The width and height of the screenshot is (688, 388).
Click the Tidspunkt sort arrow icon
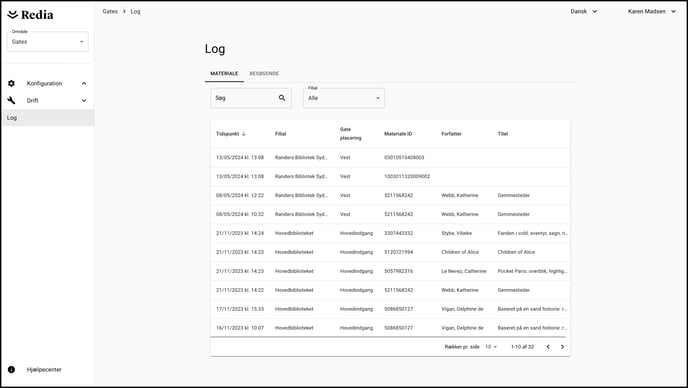coord(244,134)
